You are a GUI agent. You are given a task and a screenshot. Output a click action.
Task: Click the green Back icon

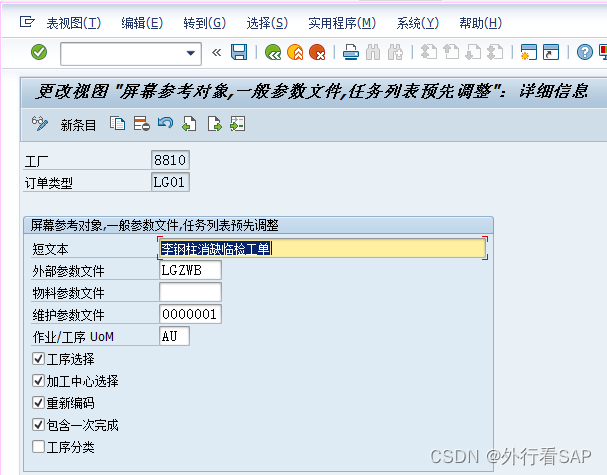coord(273,52)
